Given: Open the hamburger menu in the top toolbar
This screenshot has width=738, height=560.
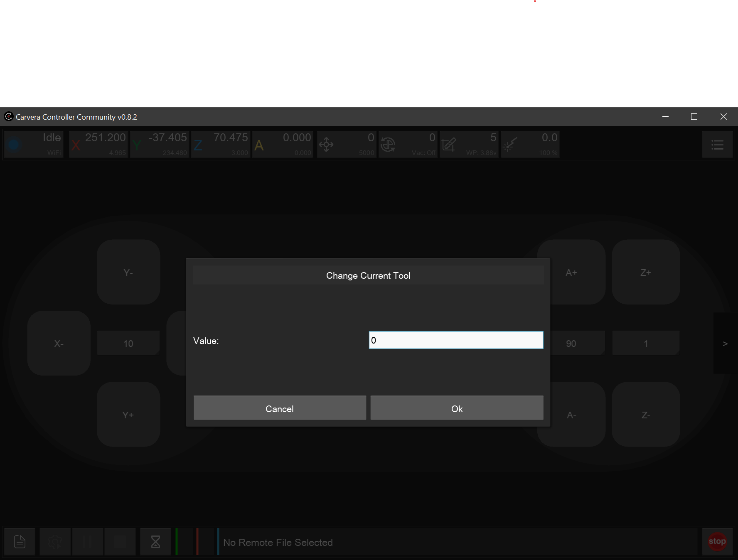Looking at the screenshot, I should [717, 145].
